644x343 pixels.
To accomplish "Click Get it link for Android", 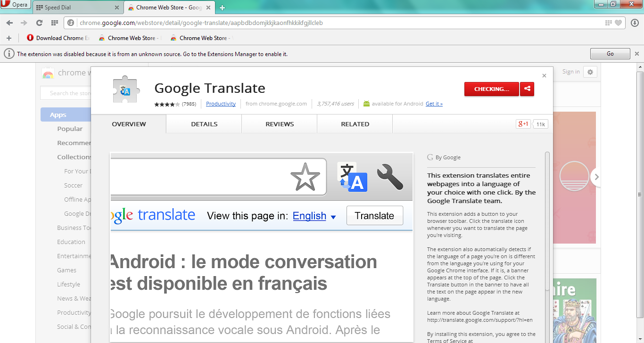I will (434, 104).
